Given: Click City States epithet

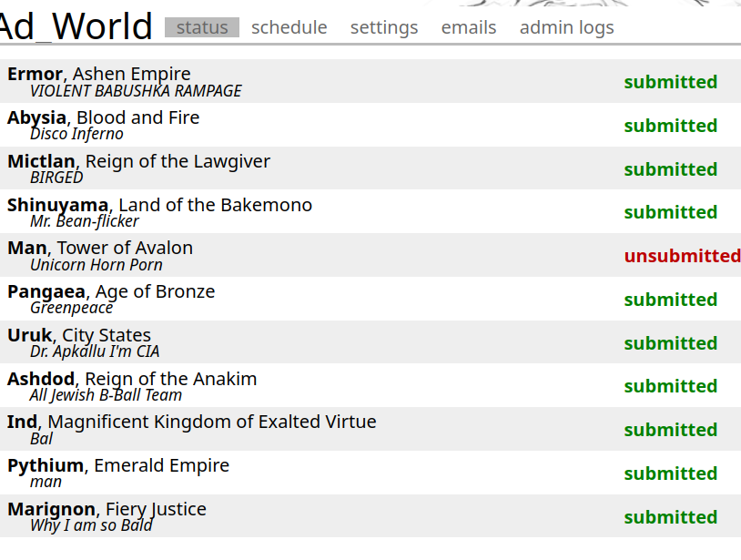Looking at the screenshot, I should pyautogui.click(x=107, y=335).
